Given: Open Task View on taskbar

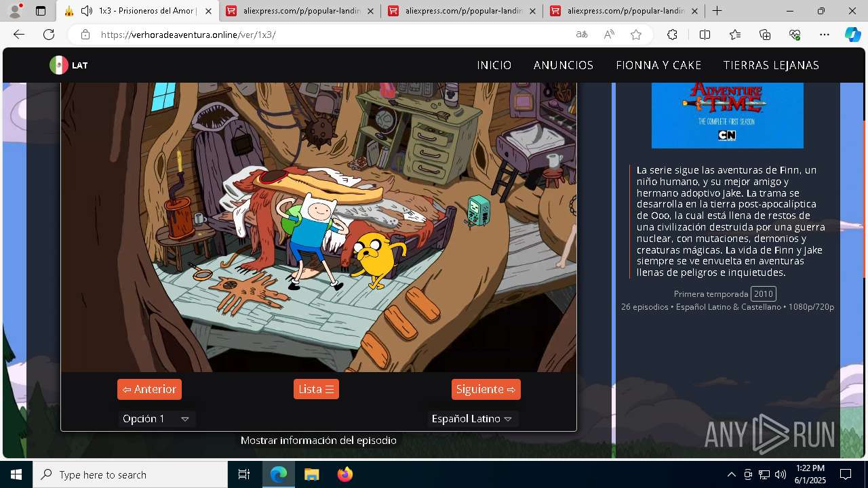Looking at the screenshot, I should pyautogui.click(x=244, y=474).
